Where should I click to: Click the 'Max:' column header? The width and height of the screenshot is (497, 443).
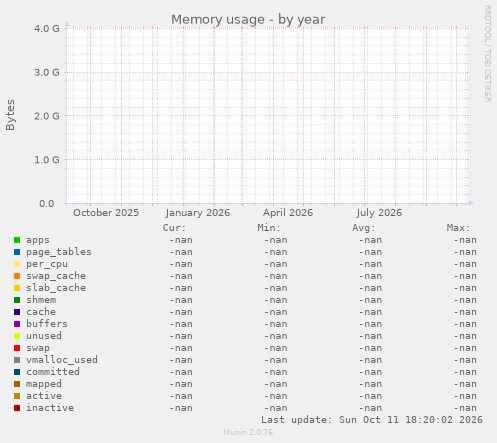[458, 228]
